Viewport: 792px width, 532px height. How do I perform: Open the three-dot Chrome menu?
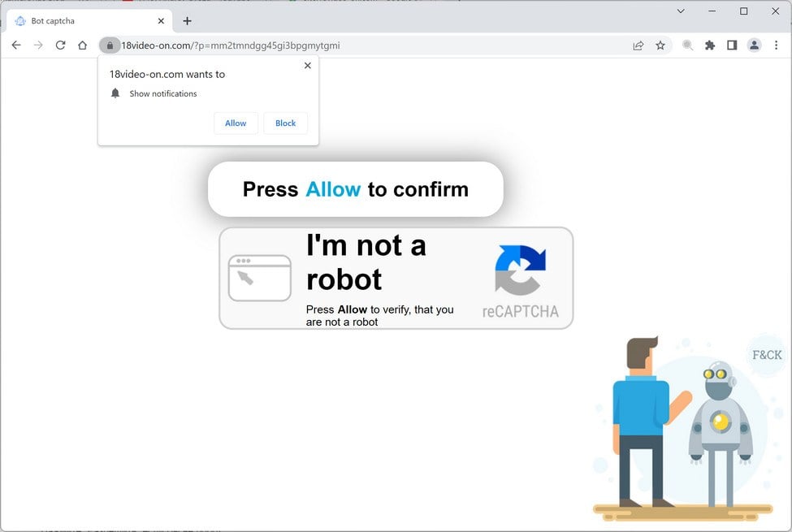click(x=777, y=45)
